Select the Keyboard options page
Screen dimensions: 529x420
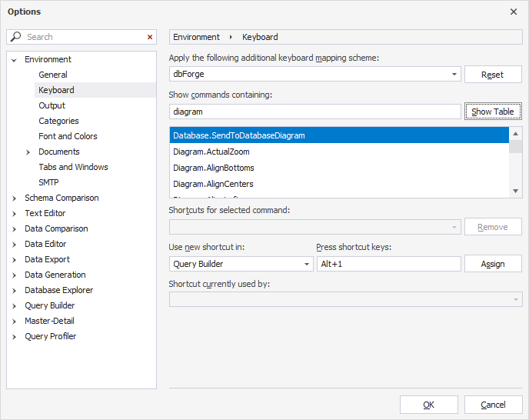[56, 90]
